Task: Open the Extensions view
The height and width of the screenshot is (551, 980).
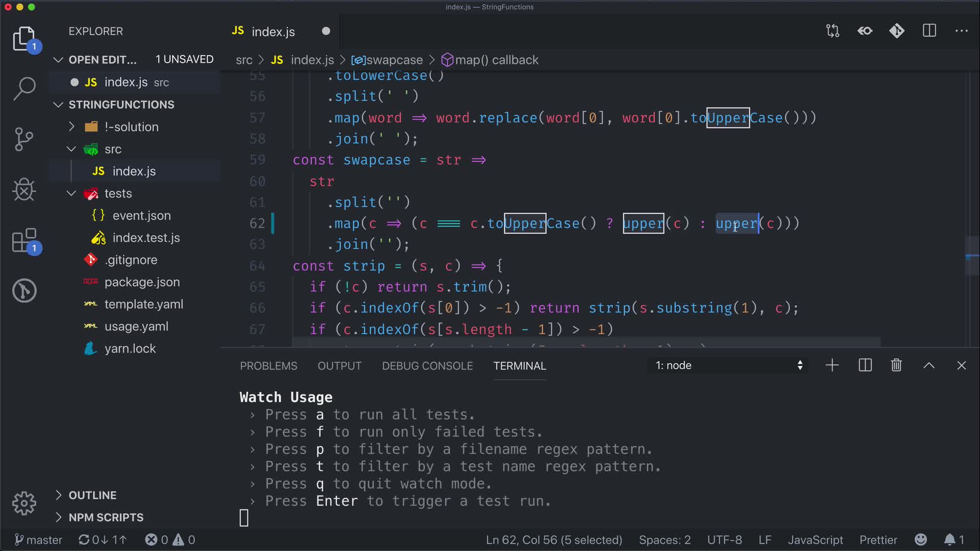Action: [24, 240]
